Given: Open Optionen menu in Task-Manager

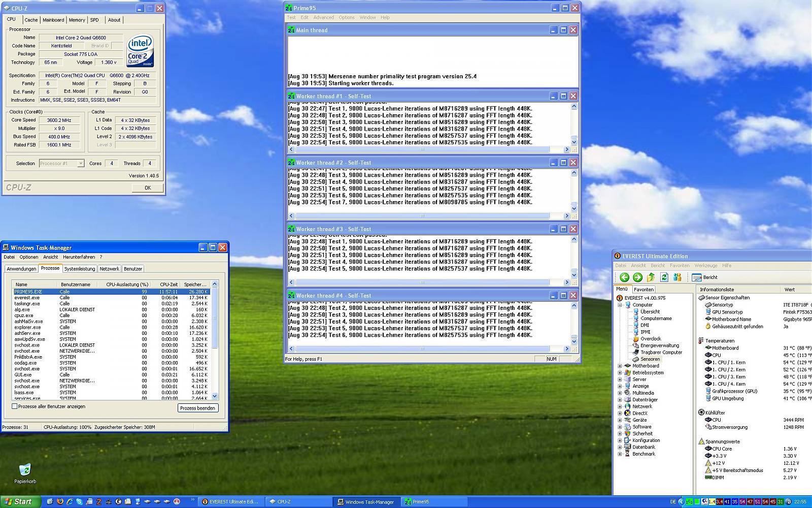Looking at the screenshot, I should point(29,257).
